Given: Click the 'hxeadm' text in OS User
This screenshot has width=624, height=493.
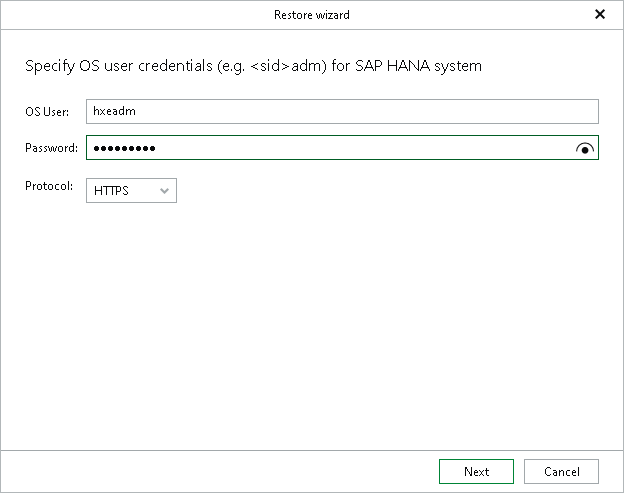Looking at the screenshot, I should pyautogui.click(x=114, y=112).
